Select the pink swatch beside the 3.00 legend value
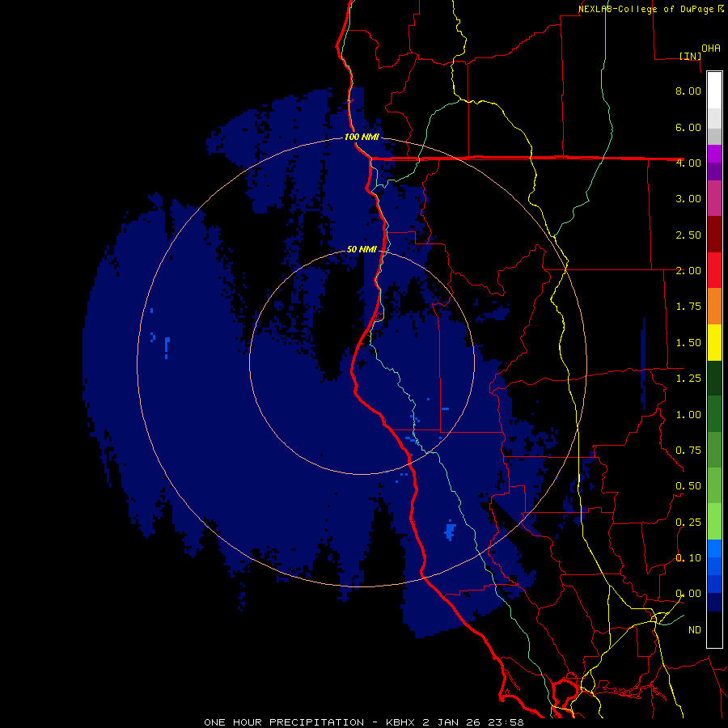 (714, 199)
